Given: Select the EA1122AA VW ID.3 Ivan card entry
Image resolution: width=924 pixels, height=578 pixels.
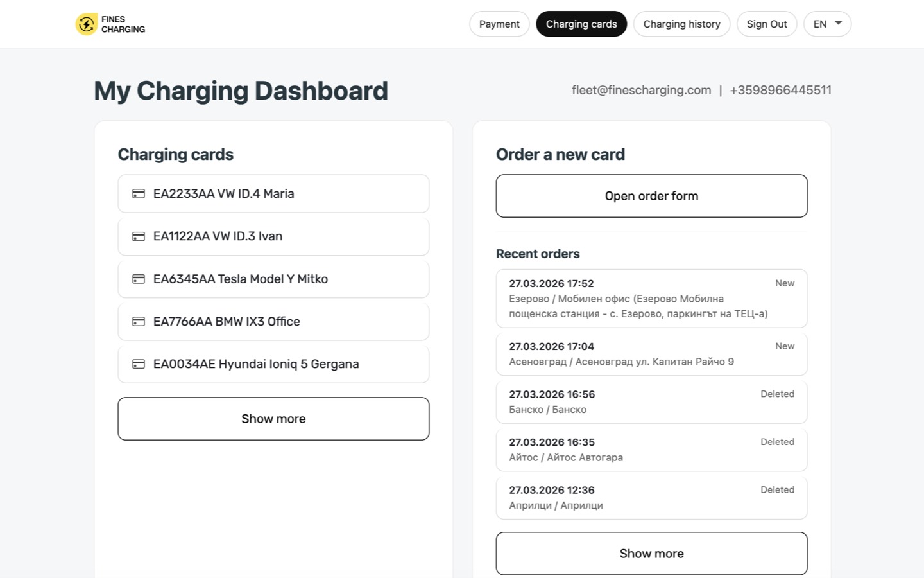Looking at the screenshot, I should coord(273,236).
